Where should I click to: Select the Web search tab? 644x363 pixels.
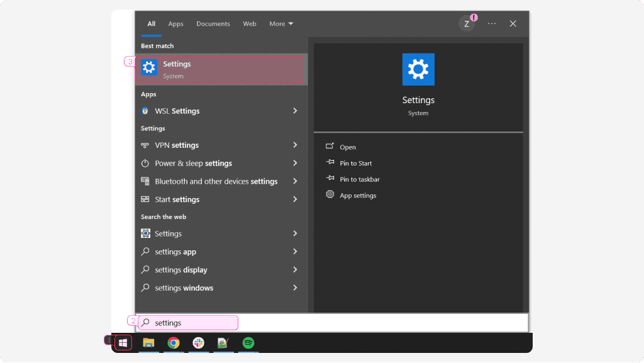250,24
